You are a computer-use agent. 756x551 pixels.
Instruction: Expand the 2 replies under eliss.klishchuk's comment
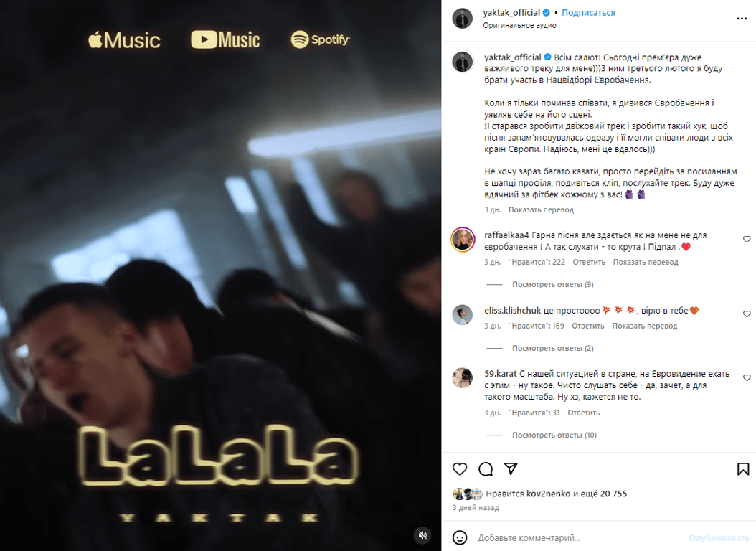pyautogui.click(x=552, y=348)
